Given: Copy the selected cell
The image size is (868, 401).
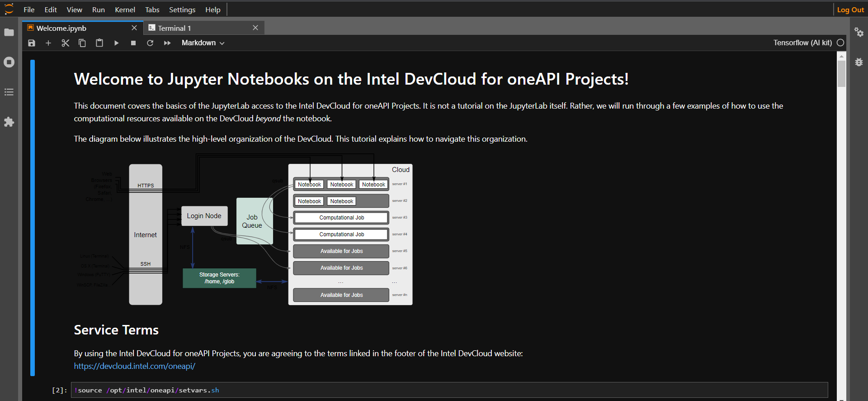Looking at the screenshot, I should pyautogui.click(x=82, y=43).
